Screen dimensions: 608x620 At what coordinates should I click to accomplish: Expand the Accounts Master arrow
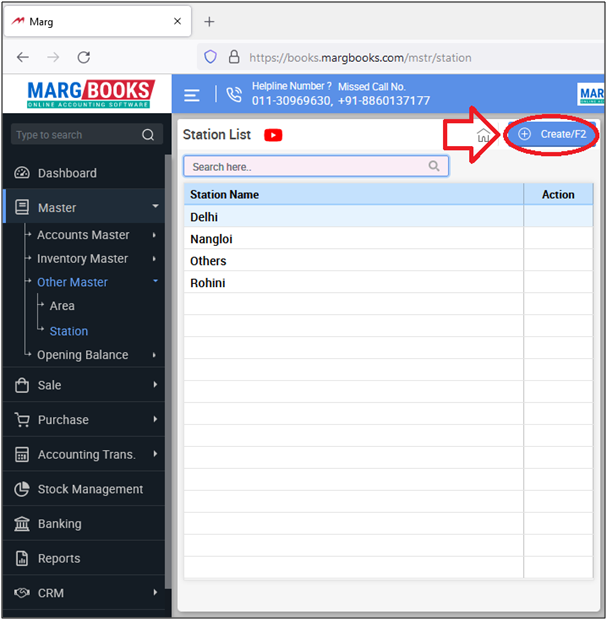pyautogui.click(x=154, y=235)
